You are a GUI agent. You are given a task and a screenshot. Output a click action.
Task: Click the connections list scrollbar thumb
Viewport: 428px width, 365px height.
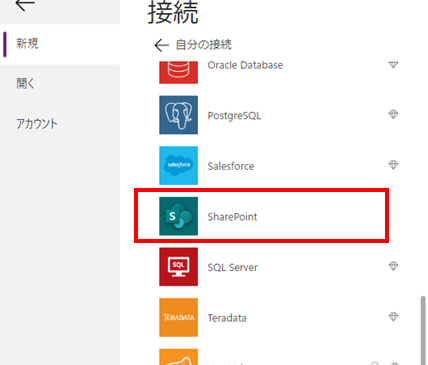[423, 330]
